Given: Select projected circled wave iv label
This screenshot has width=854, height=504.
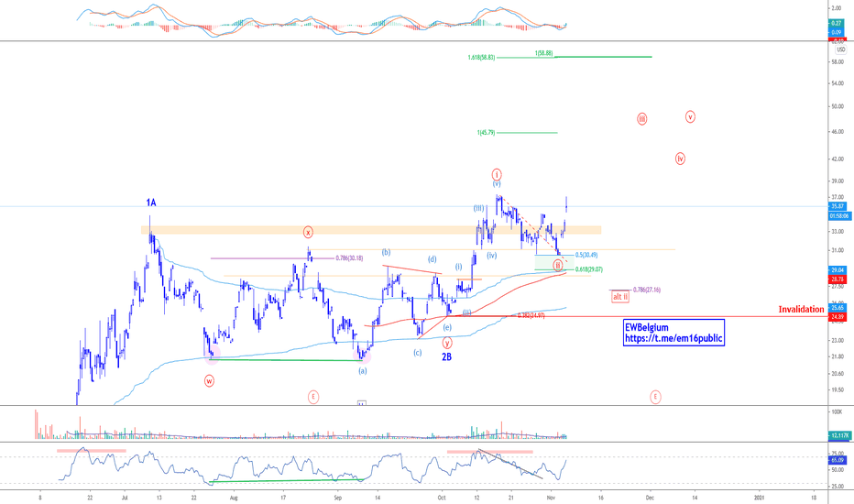Looking at the screenshot, I should (680, 159).
